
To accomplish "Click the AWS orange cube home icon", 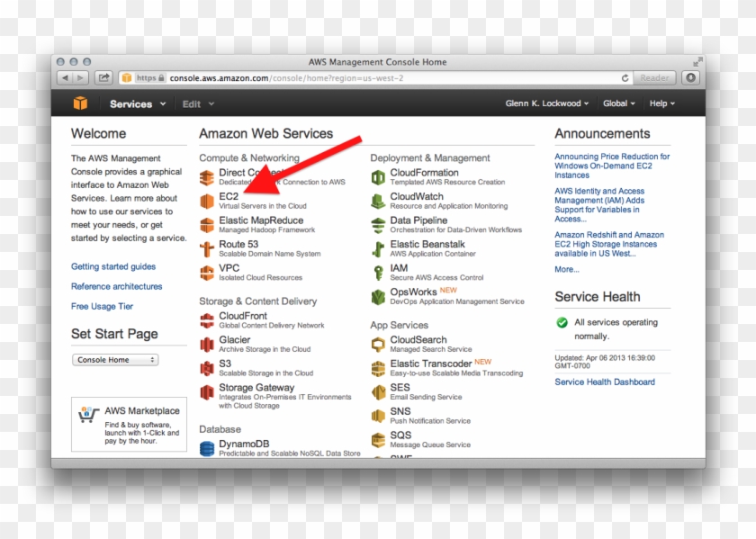I will (x=81, y=103).
